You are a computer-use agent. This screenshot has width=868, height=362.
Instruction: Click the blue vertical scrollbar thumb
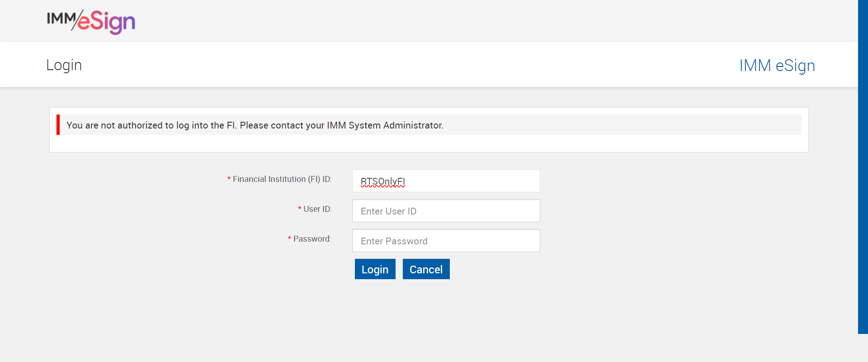point(863,167)
